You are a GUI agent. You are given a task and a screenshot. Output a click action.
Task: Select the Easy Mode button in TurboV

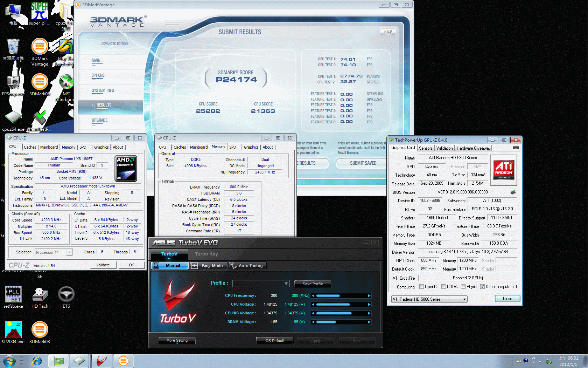point(208,266)
